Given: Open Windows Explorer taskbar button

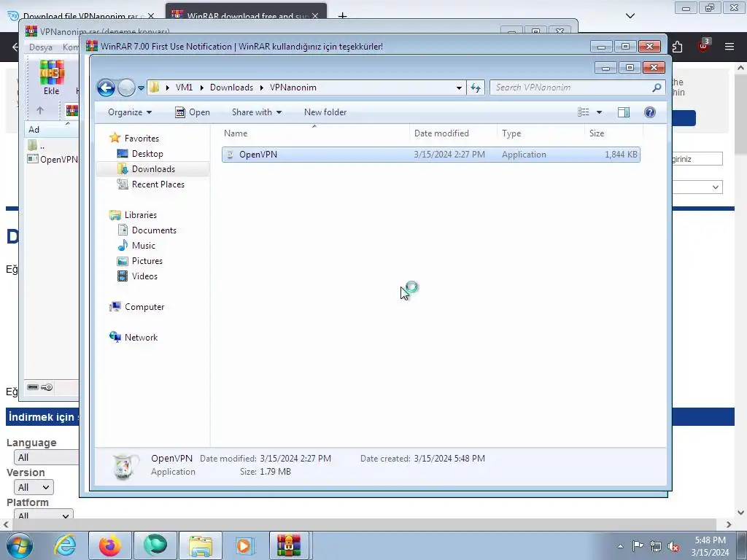Looking at the screenshot, I should pyautogui.click(x=201, y=545).
